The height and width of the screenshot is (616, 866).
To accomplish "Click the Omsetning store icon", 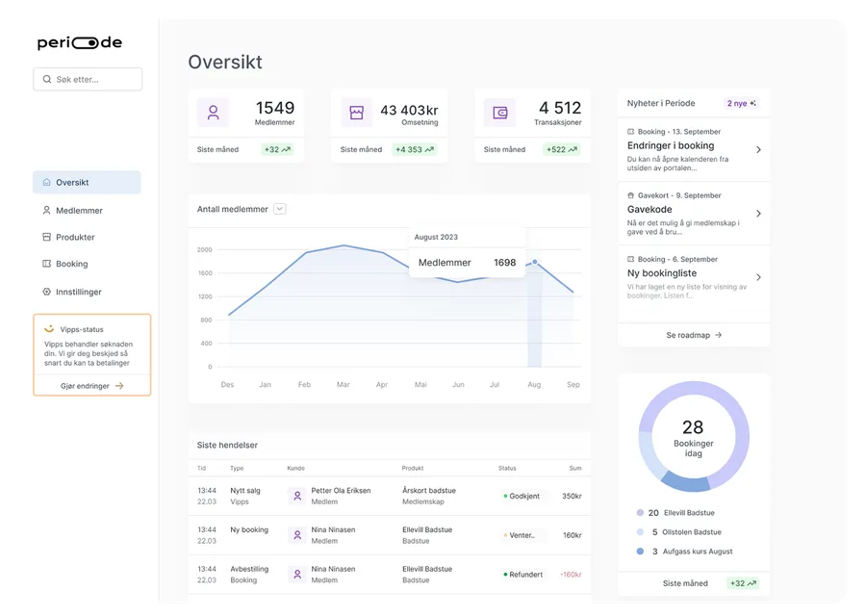I will click(356, 113).
